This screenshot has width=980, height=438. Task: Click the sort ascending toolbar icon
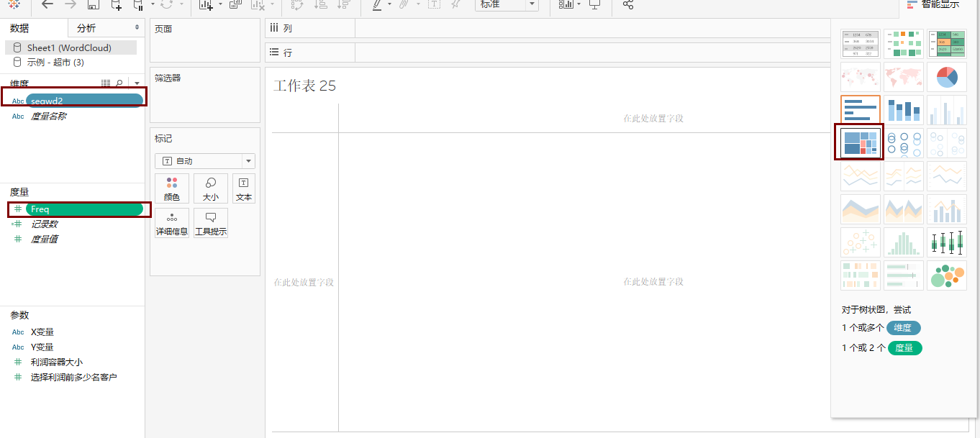coord(321,4)
